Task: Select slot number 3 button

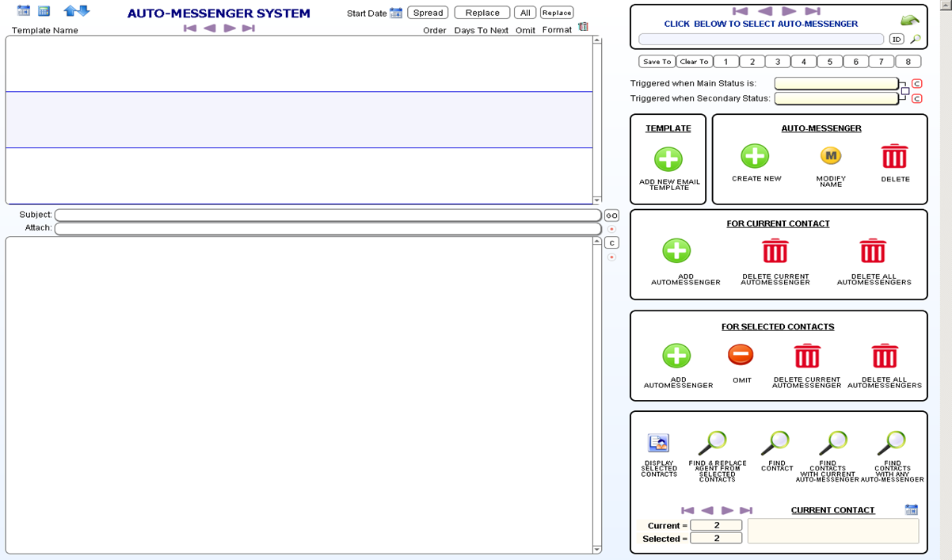Action: [x=778, y=62]
